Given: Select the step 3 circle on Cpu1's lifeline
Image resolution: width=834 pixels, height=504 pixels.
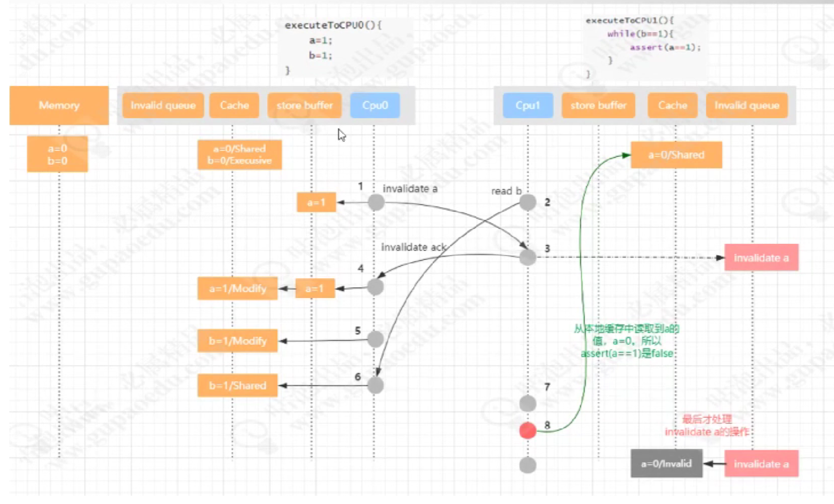Looking at the screenshot, I should tap(528, 257).
